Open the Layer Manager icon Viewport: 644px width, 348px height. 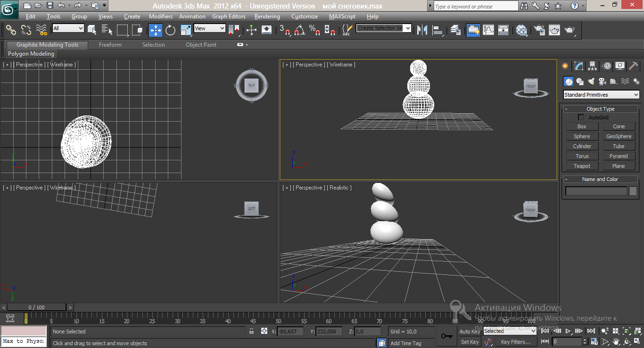tap(455, 30)
